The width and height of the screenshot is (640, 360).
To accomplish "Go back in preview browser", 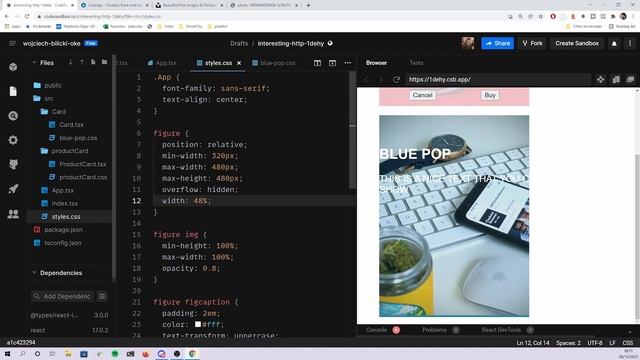I will point(366,80).
